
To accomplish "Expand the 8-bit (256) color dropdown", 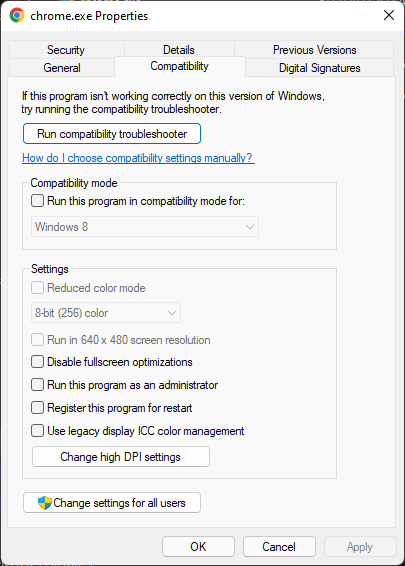I will click(106, 313).
